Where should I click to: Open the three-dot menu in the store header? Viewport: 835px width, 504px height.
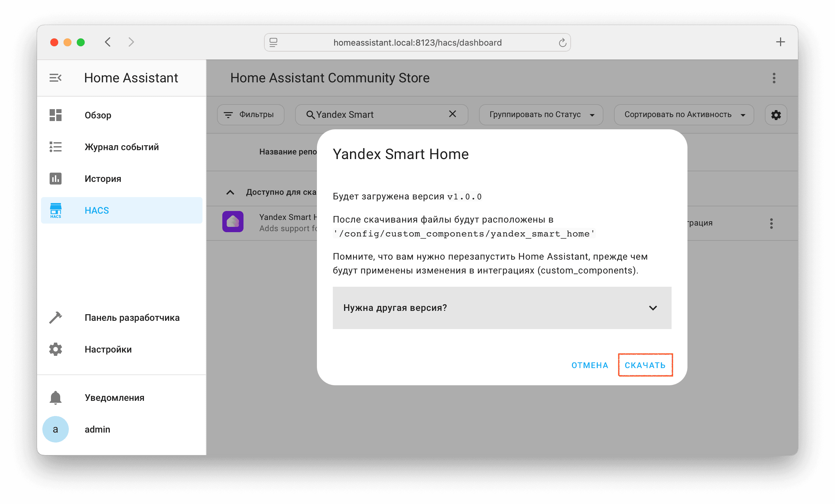[774, 78]
